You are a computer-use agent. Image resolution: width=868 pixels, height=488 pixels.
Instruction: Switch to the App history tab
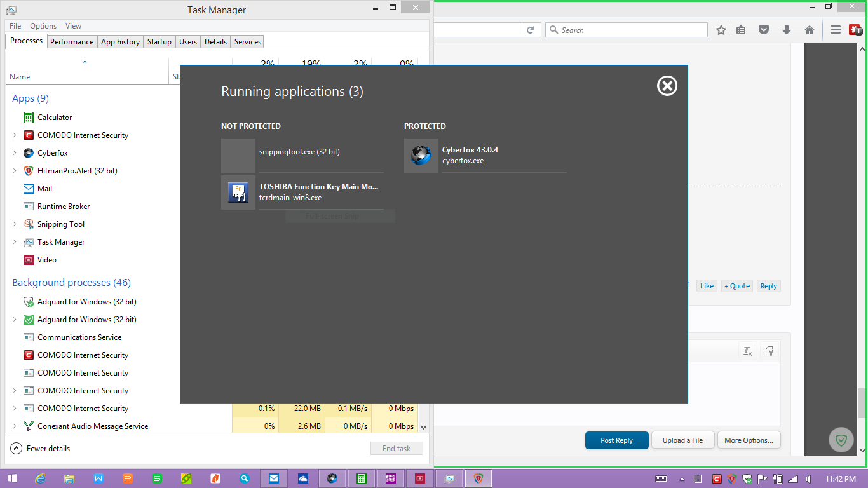120,42
